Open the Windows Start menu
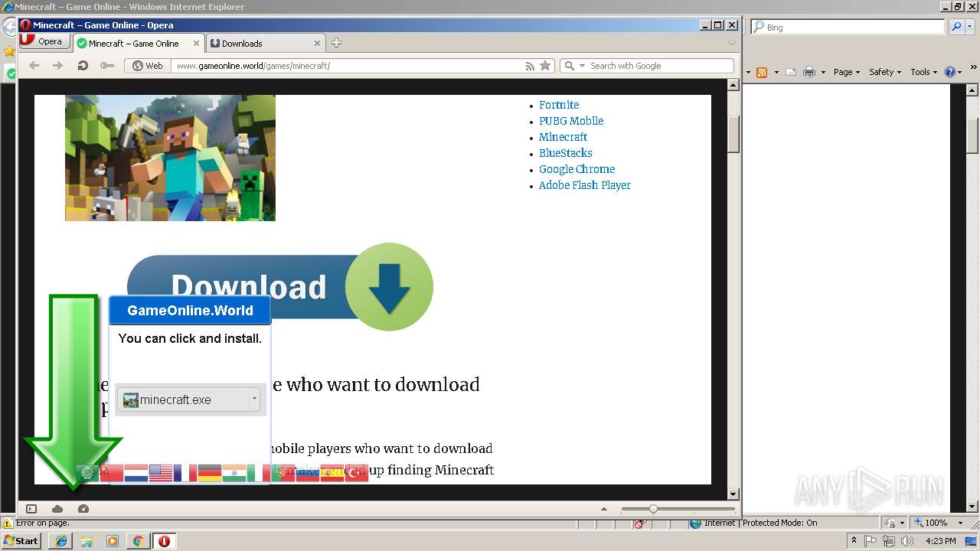The height and width of the screenshot is (551, 980). click(x=21, y=540)
